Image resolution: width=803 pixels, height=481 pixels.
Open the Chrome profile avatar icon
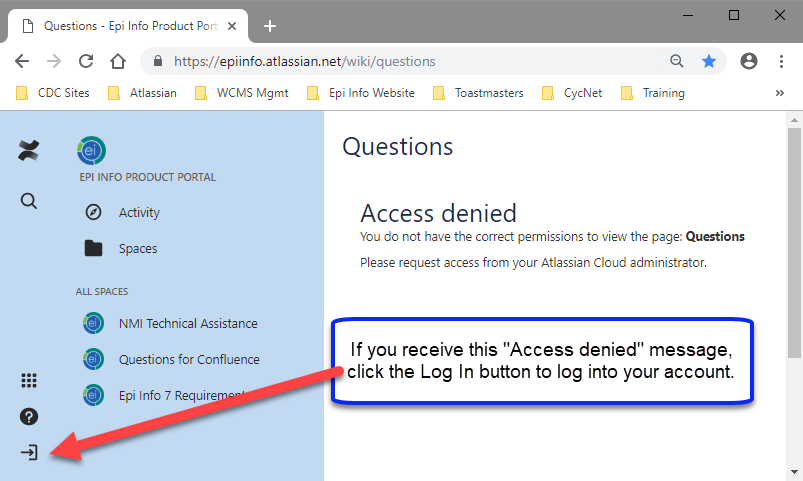748,61
